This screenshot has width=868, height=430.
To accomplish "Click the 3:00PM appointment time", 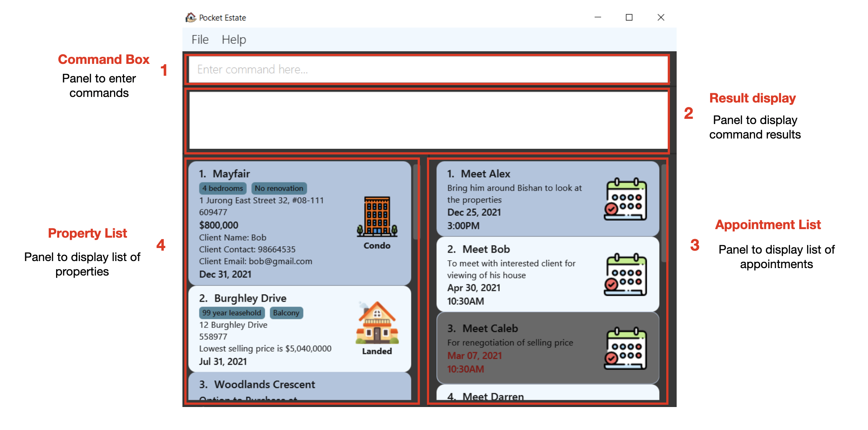I will tap(463, 225).
